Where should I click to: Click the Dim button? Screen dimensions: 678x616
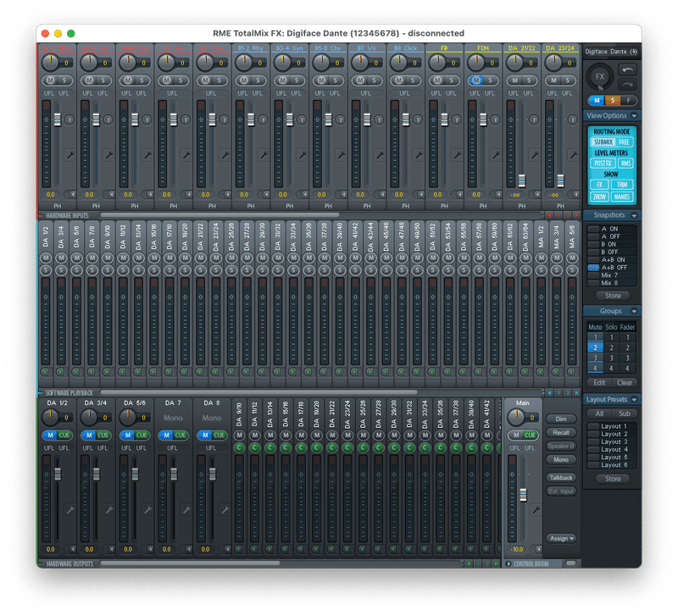[x=561, y=419]
